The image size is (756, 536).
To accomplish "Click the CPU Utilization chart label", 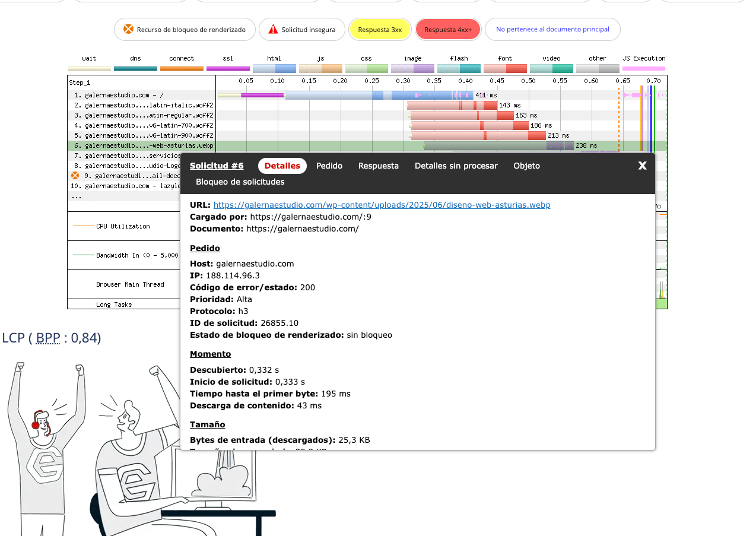I will [123, 226].
